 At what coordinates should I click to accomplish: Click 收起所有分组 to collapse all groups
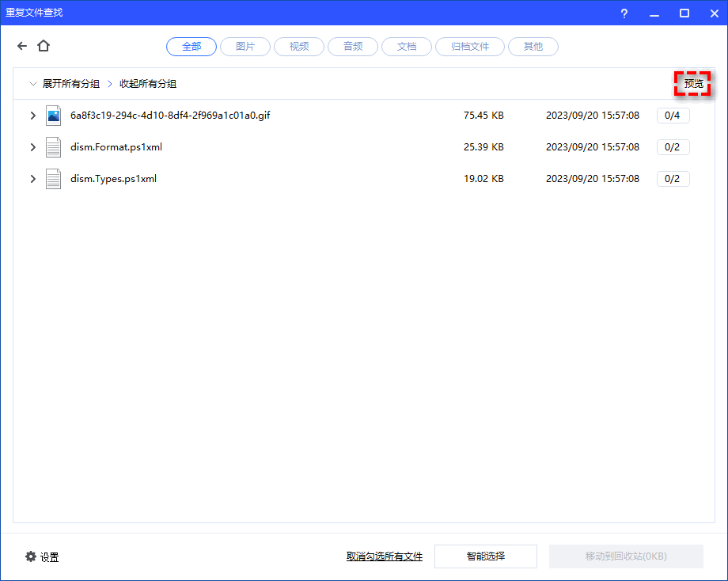(147, 84)
